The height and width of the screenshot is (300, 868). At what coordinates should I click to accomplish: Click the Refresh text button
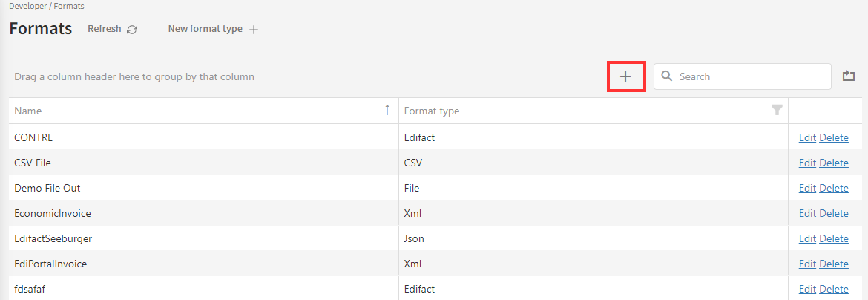click(104, 29)
